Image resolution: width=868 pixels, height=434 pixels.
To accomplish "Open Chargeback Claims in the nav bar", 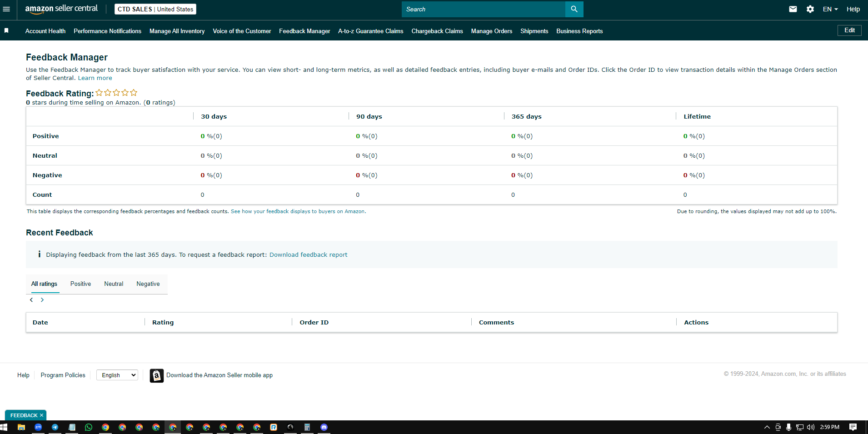I will [x=437, y=31].
